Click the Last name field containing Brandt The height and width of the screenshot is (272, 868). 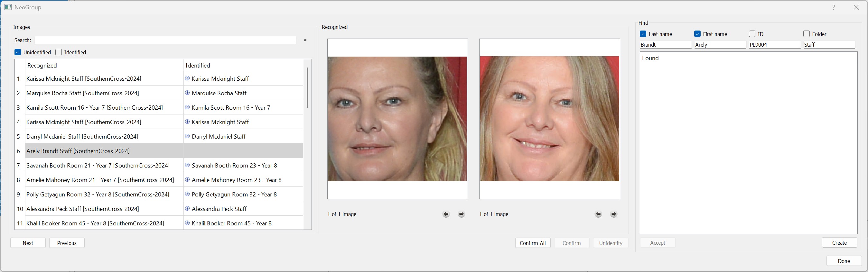point(666,45)
